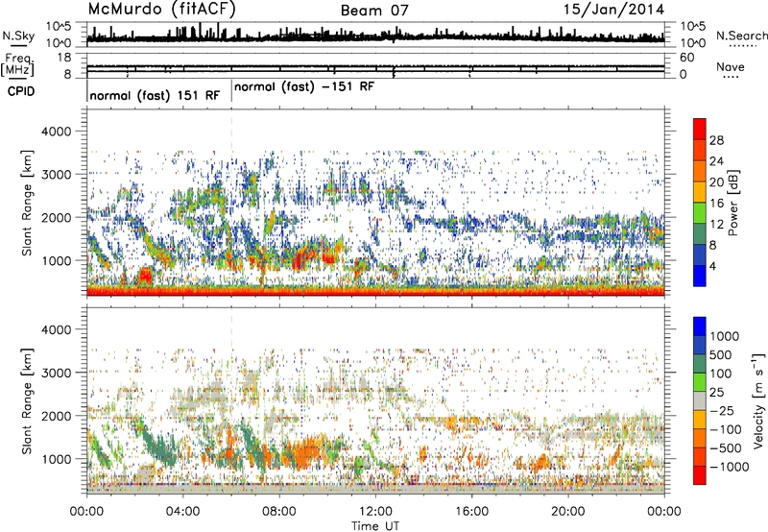
Task: Click the 'Slant Range [km]' label of power panel
Action: 28,204
